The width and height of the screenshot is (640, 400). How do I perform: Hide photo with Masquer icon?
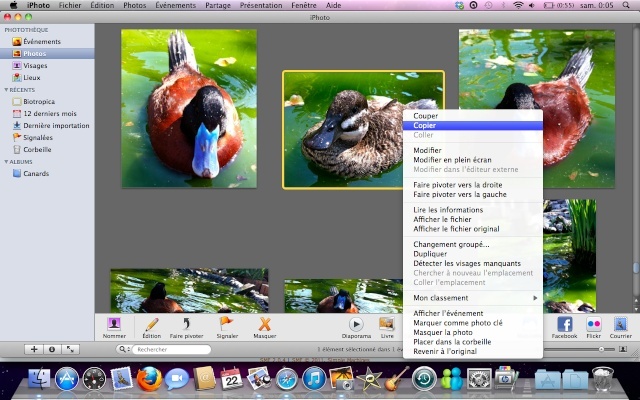click(x=265, y=324)
